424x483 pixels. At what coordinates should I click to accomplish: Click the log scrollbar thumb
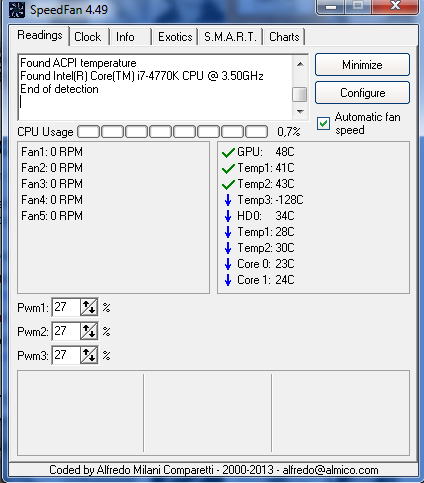point(300,94)
